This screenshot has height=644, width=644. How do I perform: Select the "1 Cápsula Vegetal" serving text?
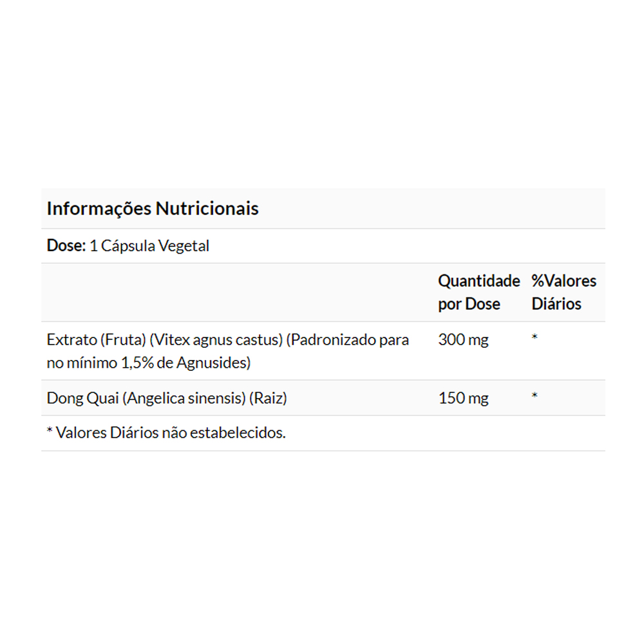point(149,246)
